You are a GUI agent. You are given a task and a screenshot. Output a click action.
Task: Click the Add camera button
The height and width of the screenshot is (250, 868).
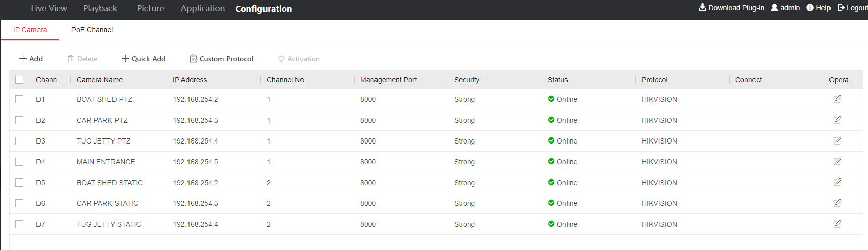coord(31,59)
